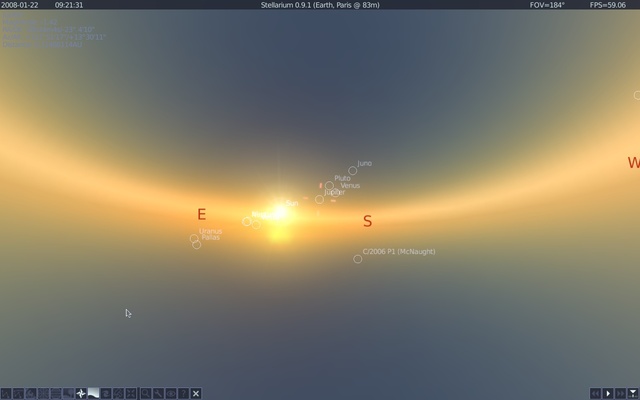Select the Juno marker circle
This screenshot has width=640, height=400.
click(x=353, y=171)
